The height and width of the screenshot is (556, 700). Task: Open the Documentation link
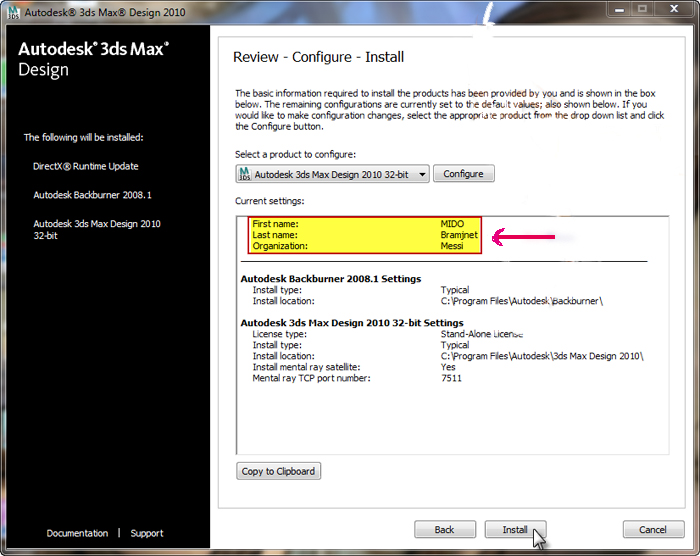coord(77,533)
